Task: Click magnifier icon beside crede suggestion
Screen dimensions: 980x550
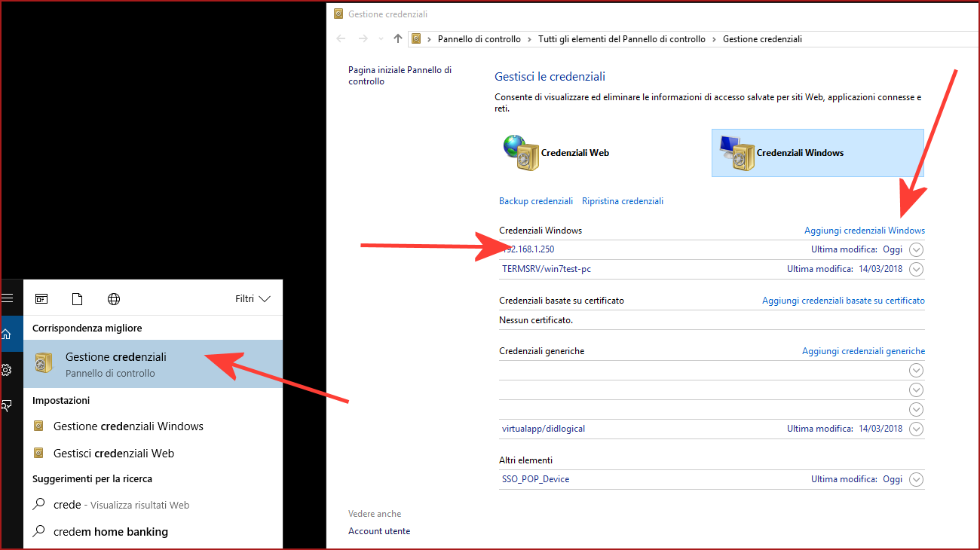Action: point(39,505)
